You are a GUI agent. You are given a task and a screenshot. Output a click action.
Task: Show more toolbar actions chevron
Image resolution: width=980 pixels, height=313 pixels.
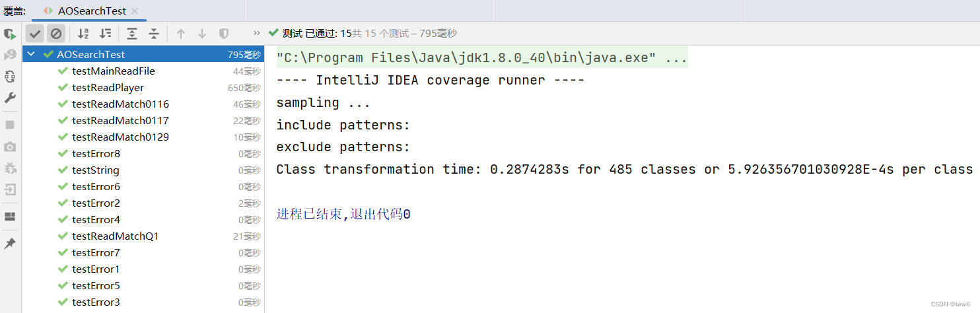point(257,33)
